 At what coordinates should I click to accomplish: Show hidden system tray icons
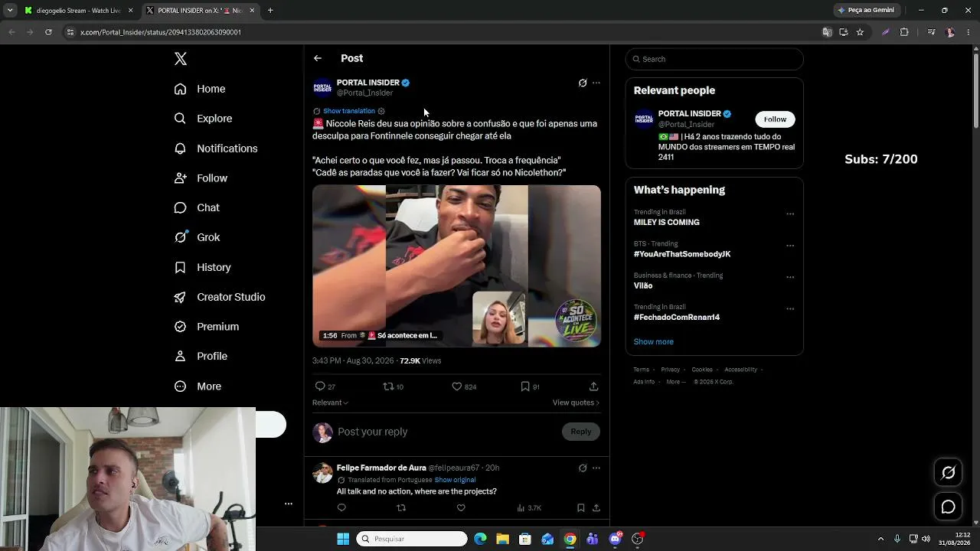tap(880, 539)
